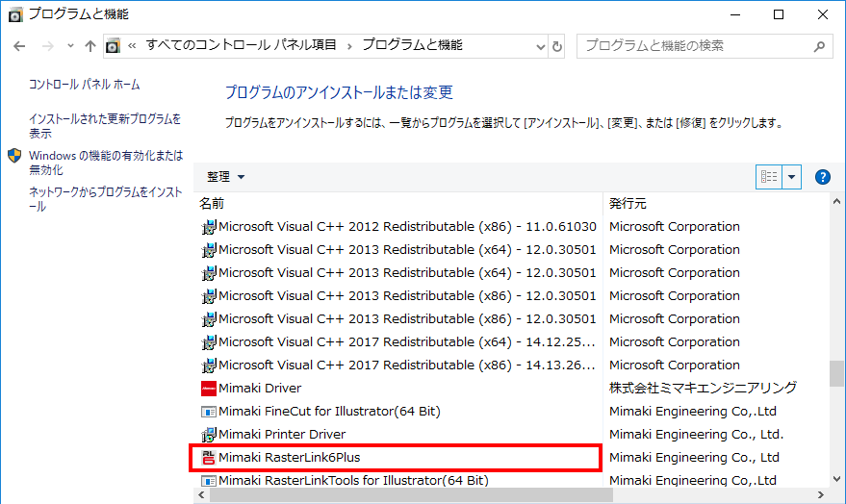Open ネットワークからプログラムをインストール link

(x=106, y=199)
